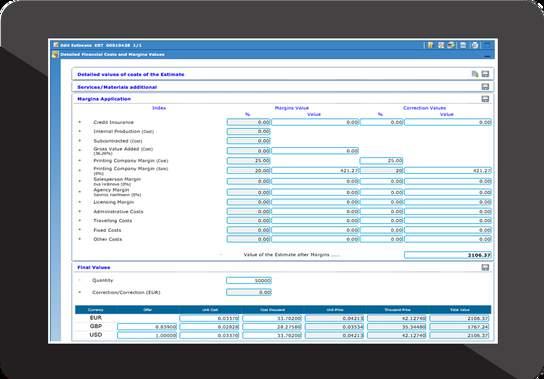Click the second toolbar icon right of the yellow one

tap(451, 45)
